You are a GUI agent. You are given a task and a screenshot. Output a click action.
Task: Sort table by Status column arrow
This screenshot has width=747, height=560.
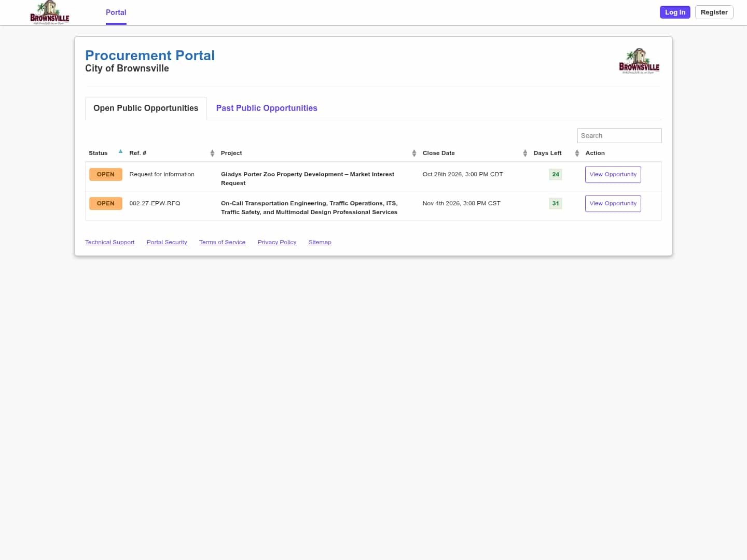coord(120,152)
